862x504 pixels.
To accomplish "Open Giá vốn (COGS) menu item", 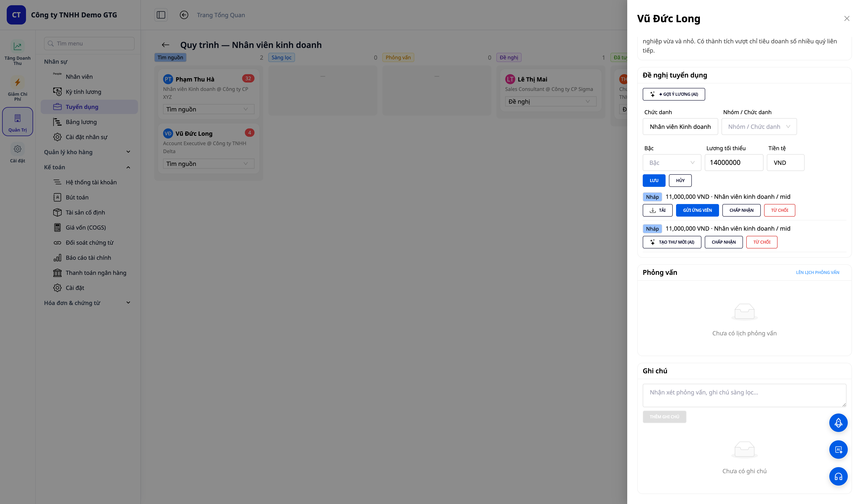I will pyautogui.click(x=89, y=227).
